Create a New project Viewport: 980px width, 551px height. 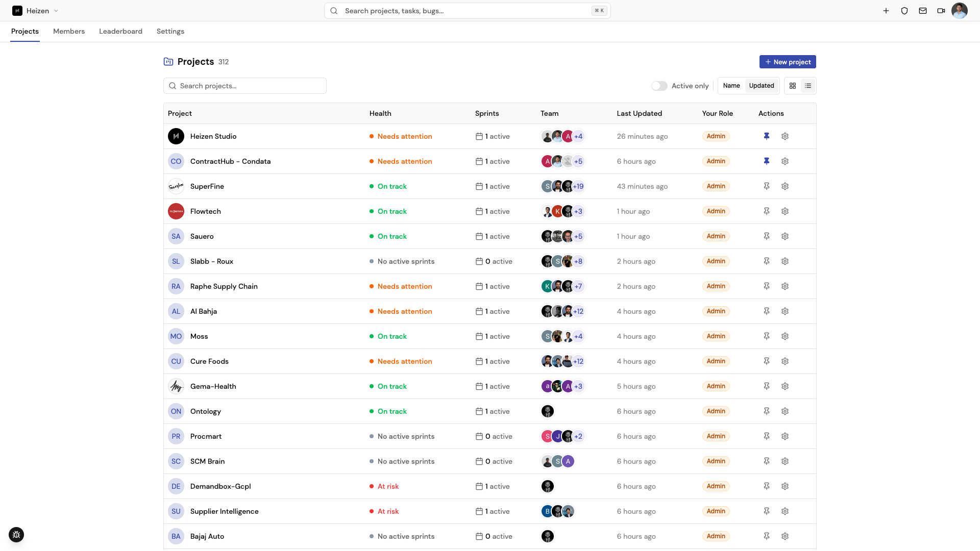[788, 62]
